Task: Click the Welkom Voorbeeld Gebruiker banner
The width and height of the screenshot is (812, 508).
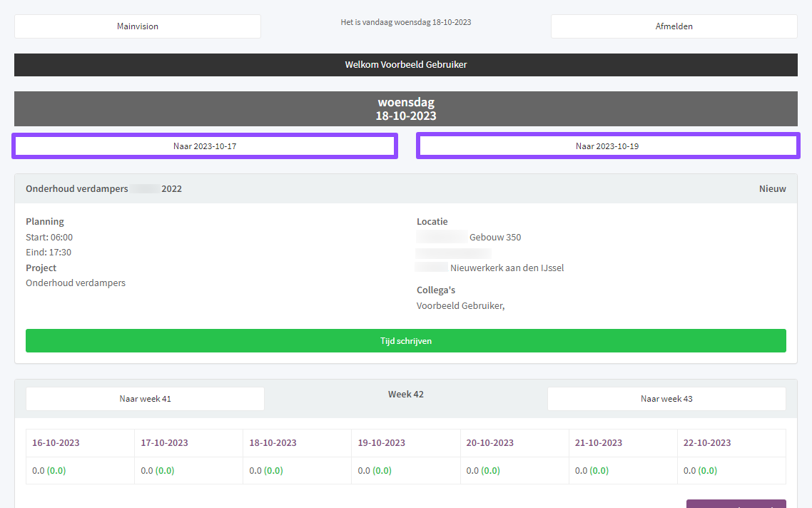Action: (405, 65)
